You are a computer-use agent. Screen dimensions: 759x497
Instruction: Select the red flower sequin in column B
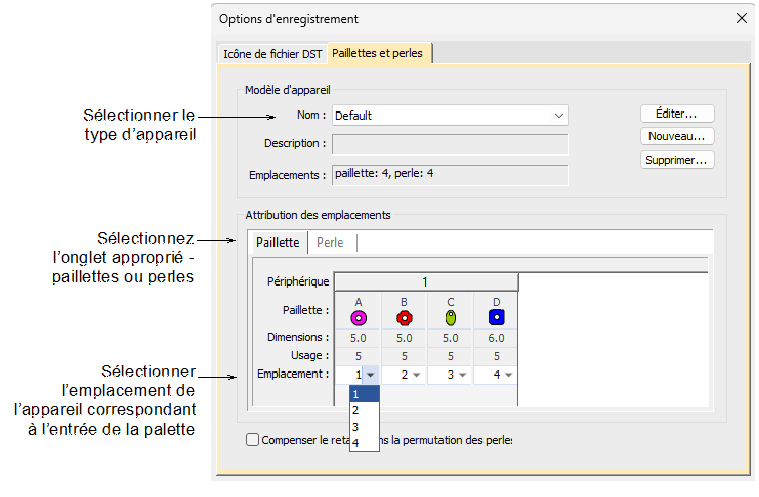[x=404, y=317]
